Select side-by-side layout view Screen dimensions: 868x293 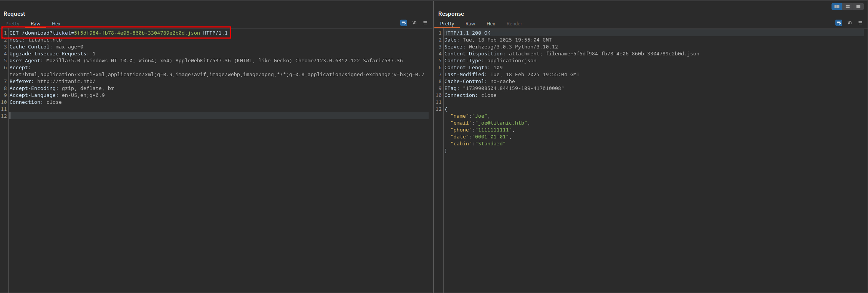click(x=837, y=7)
